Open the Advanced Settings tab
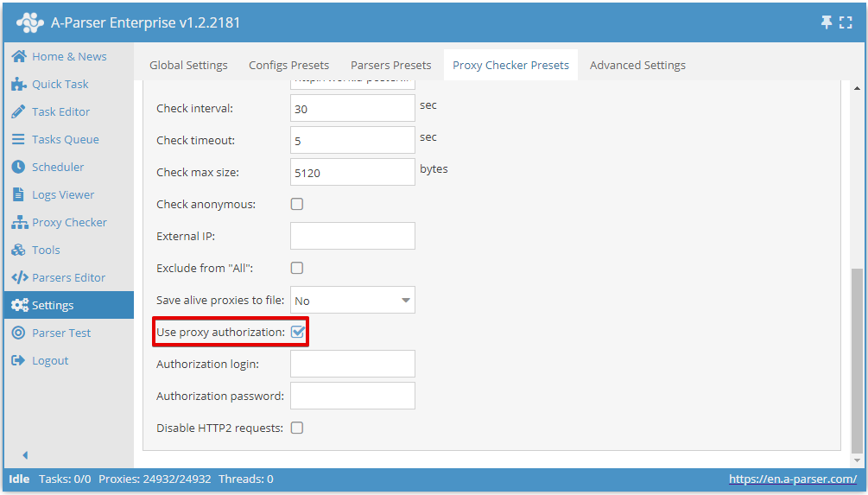Screen dimensions: 868x495 tap(637, 65)
